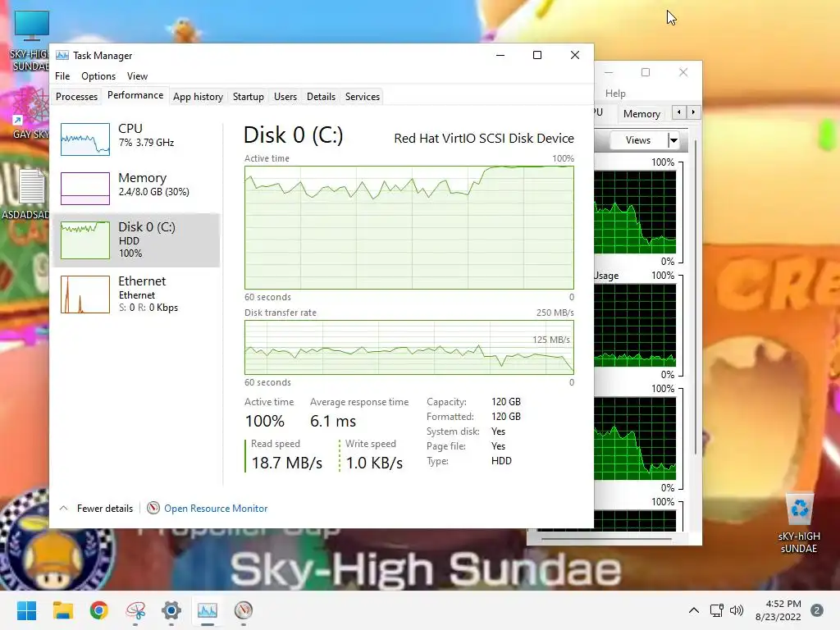Click the Red Hat VirtIO SCSI Disk Device label
This screenshot has width=840, height=630.
tap(484, 138)
